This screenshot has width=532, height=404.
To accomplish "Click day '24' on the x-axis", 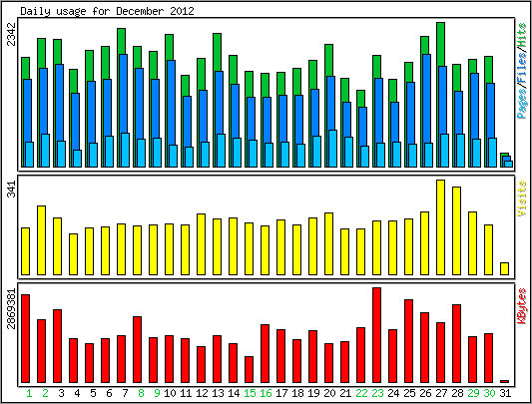I will 393,393.
